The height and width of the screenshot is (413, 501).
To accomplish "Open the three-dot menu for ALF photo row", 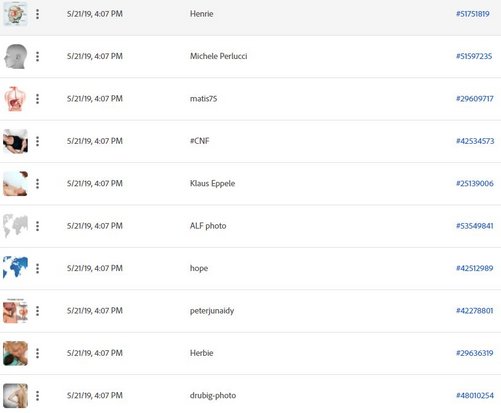I will tap(37, 226).
